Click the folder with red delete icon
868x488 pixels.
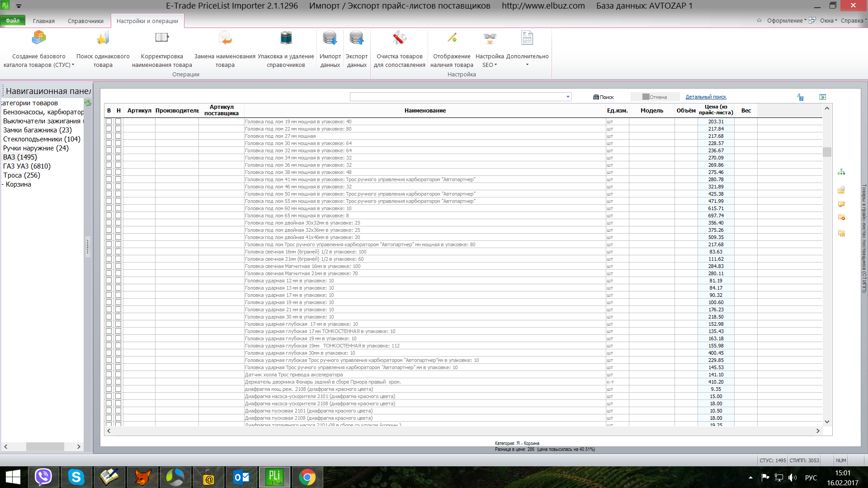pos(841,217)
